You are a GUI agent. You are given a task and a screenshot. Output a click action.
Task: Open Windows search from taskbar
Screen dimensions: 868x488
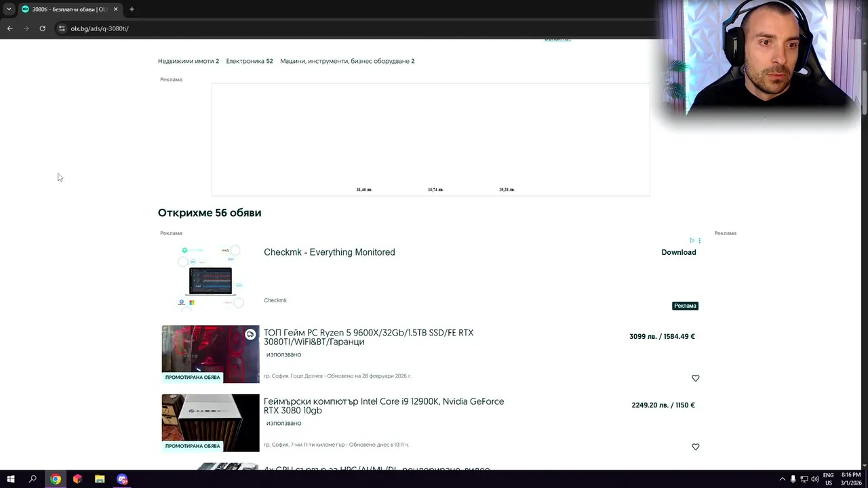(x=33, y=479)
